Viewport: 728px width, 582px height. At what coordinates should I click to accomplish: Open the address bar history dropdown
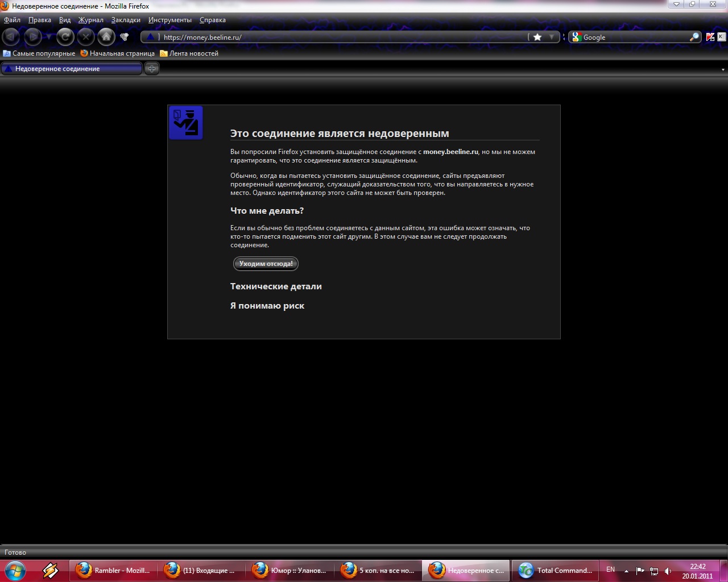click(551, 37)
